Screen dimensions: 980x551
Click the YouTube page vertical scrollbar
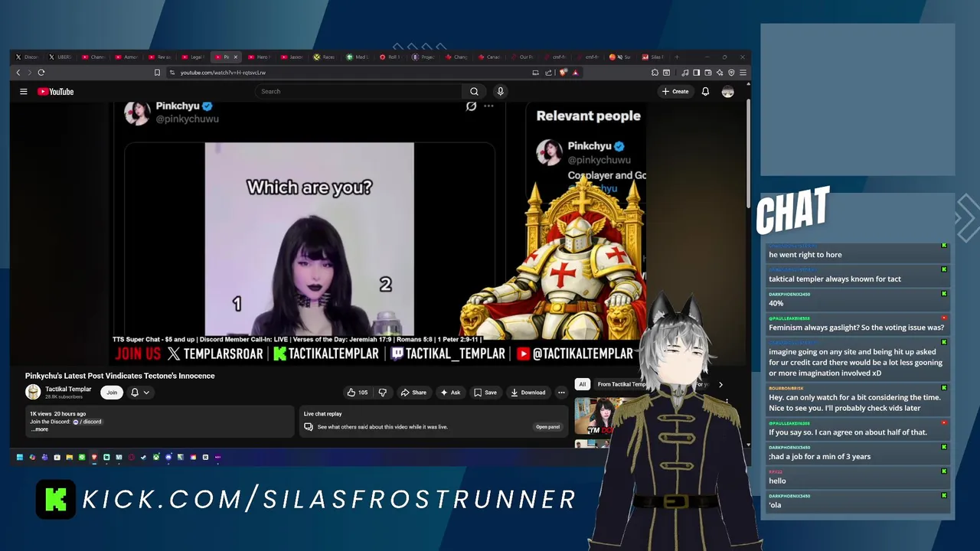point(749,153)
